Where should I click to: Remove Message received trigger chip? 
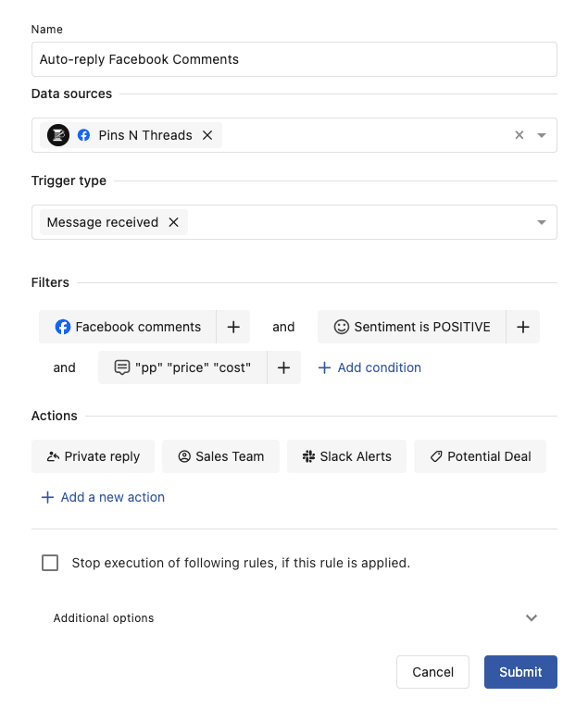tap(173, 222)
